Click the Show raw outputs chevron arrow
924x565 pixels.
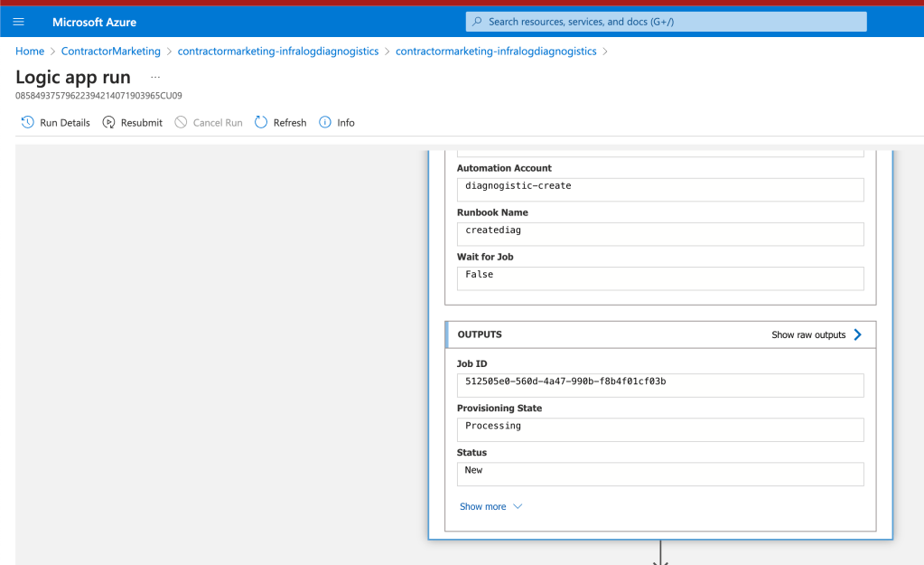pos(858,334)
